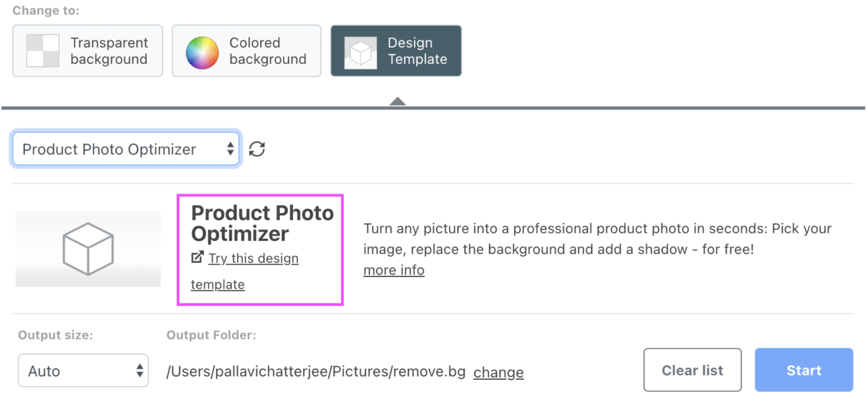Click the Product Photo Optimizer cube thumbnail

pos(88,249)
